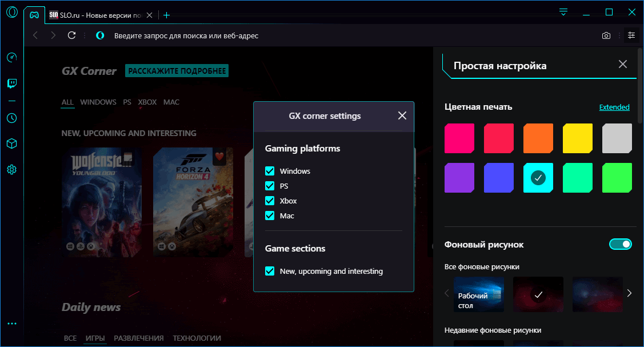Pick the pink color swatch
Viewport: 644px width, 347px height.
coord(459,138)
